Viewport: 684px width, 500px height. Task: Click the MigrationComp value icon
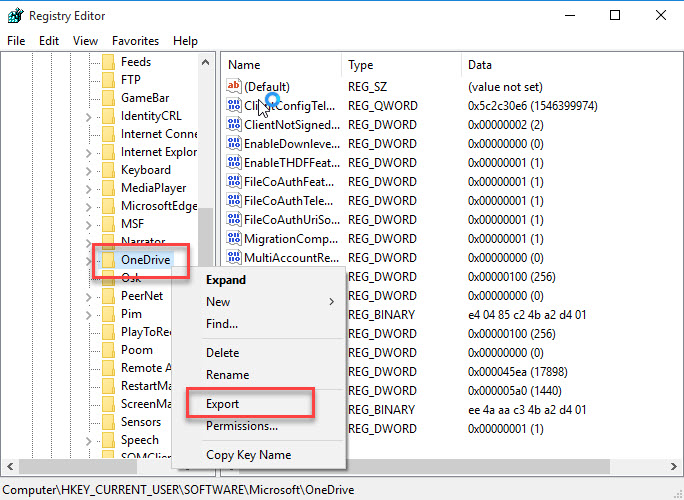click(234, 238)
